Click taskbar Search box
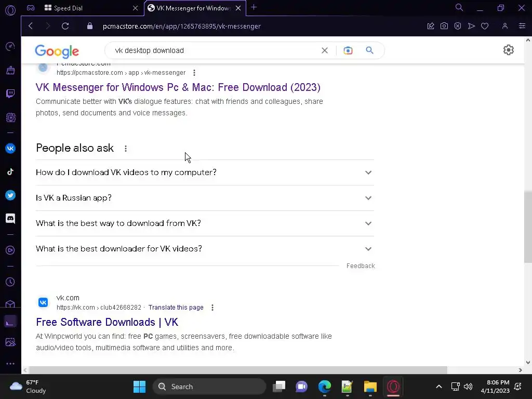 pyautogui.click(x=209, y=387)
